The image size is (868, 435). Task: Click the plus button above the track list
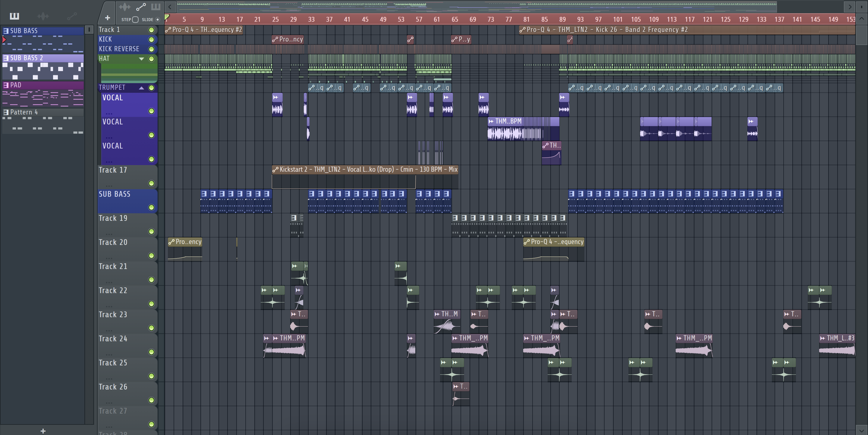pos(108,18)
